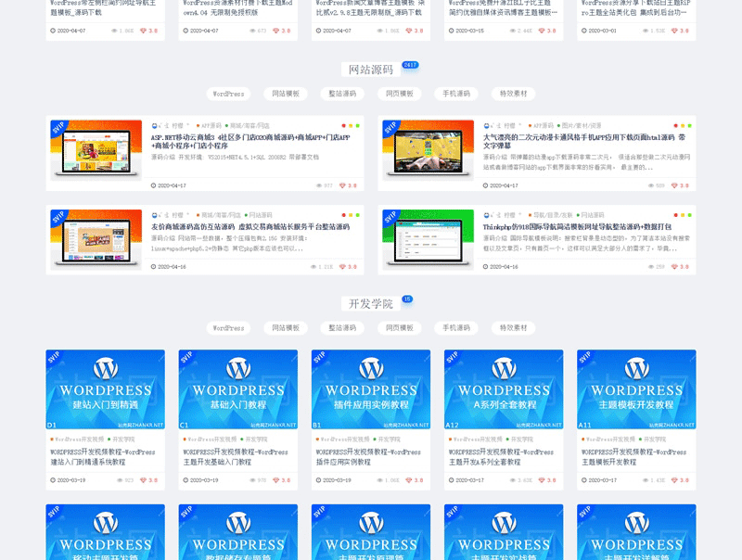Switch to the 手机源码 tab under 网站源码
The width and height of the screenshot is (742, 560).
[456, 94]
